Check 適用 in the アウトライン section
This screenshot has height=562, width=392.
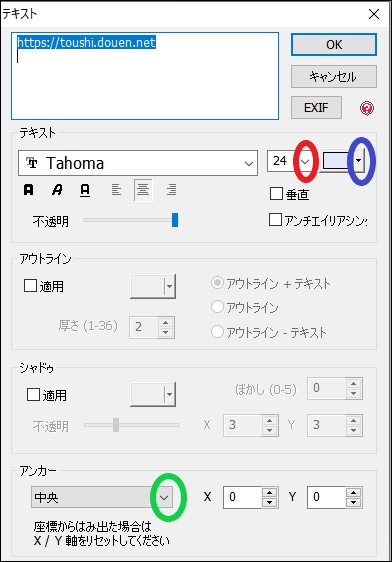[30, 286]
